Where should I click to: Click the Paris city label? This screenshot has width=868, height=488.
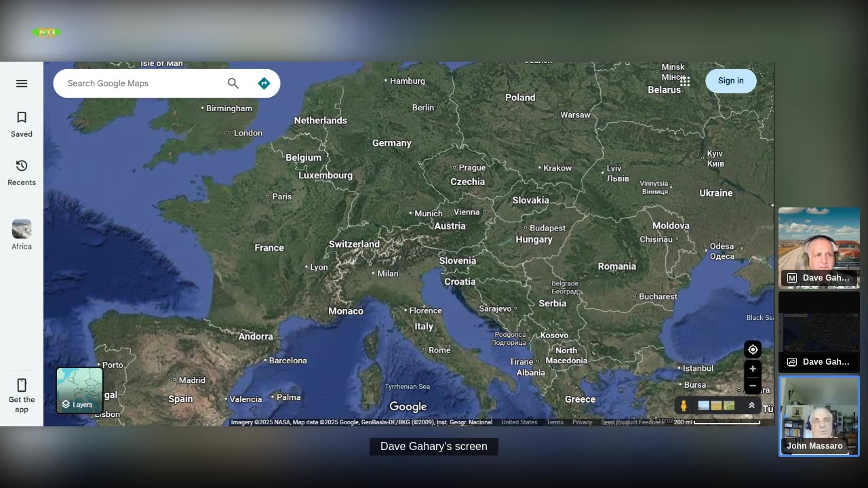click(282, 197)
